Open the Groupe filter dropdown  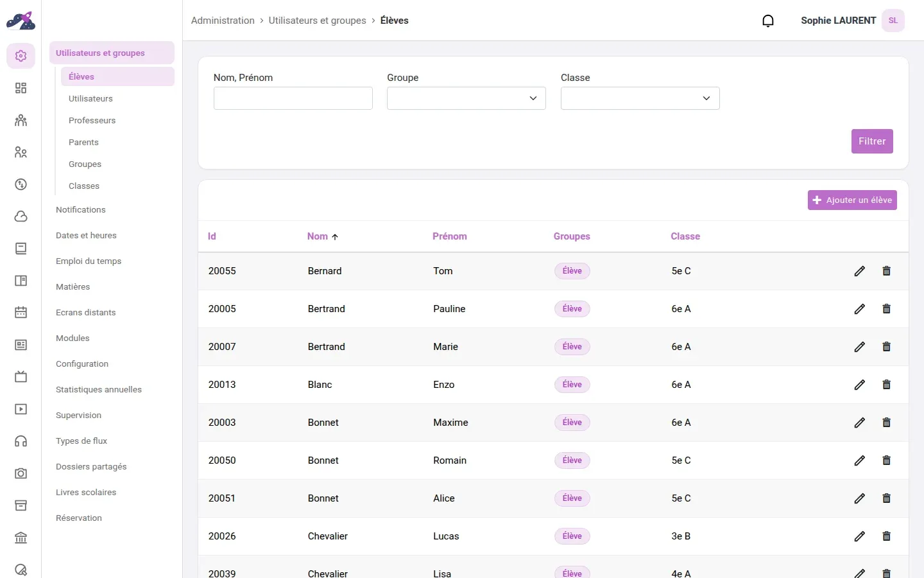click(466, 98)
